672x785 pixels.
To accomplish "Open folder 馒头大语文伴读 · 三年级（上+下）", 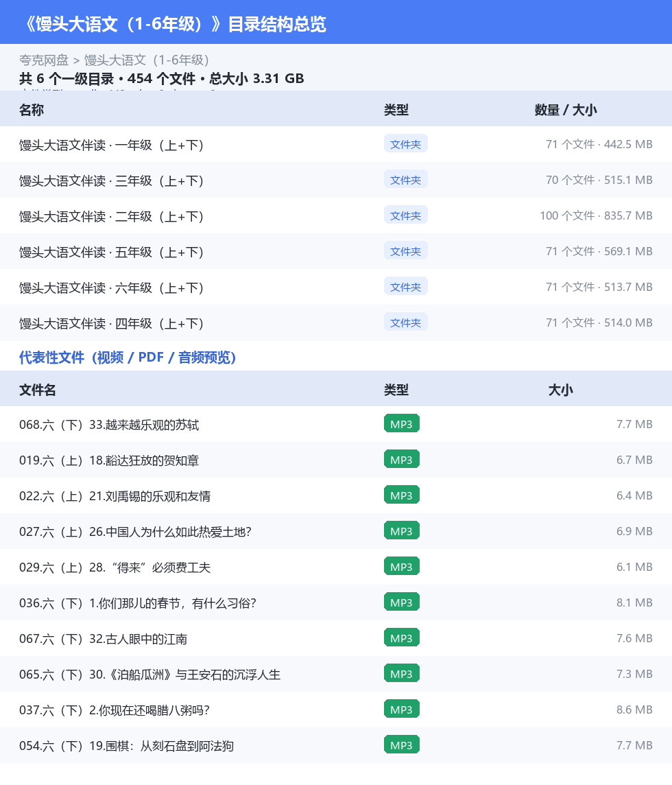I will (111, 180).
